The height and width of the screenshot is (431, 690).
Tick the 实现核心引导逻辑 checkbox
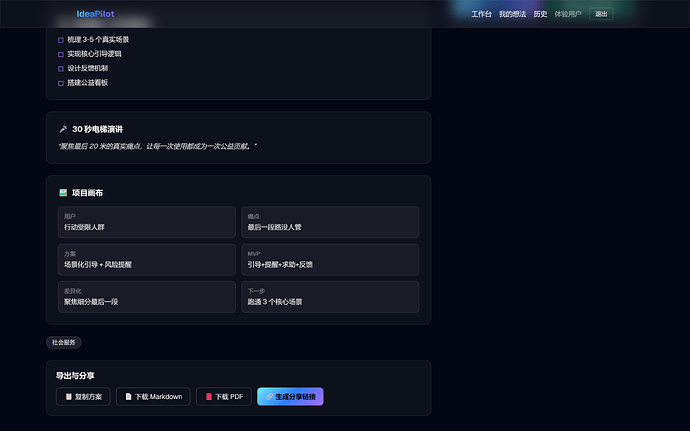tap(61, 55)
